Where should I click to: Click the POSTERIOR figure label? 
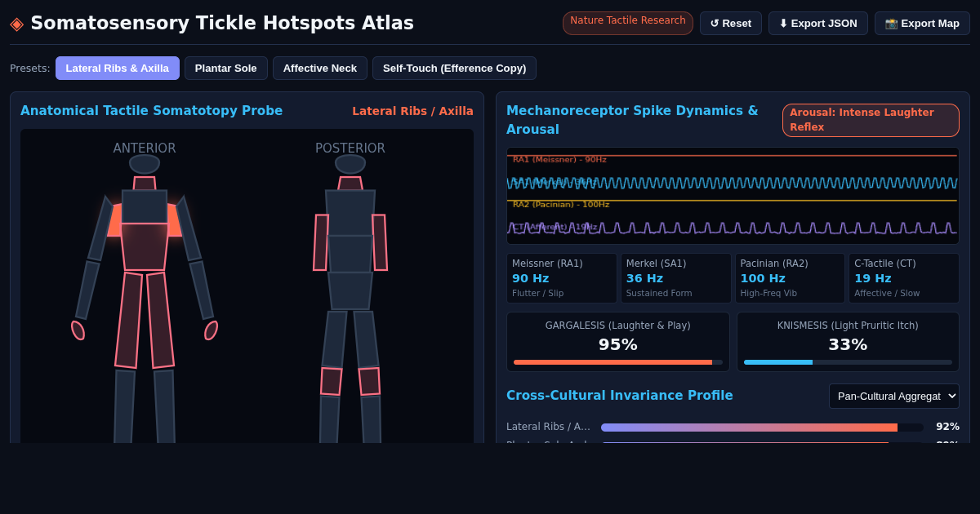point(350,148)
